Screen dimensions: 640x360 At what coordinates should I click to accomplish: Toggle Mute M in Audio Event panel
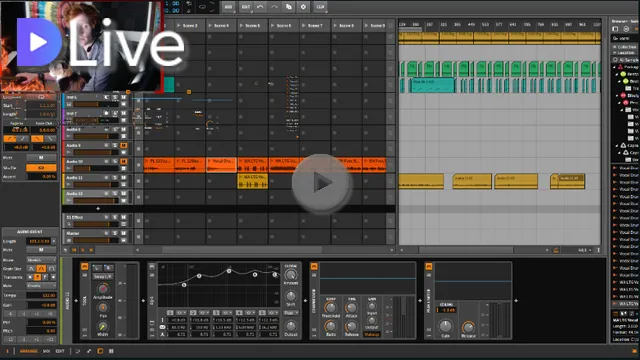coord(41,249)
